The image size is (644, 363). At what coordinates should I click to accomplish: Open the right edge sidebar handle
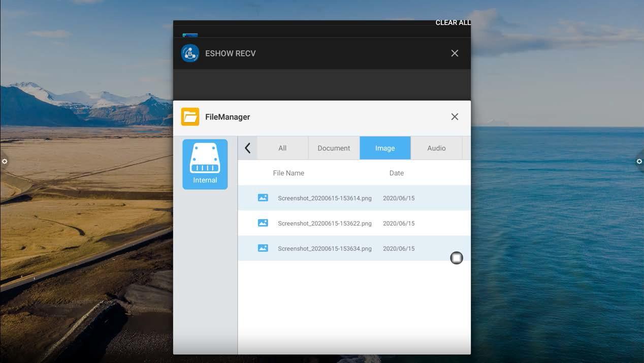(639, 162)
